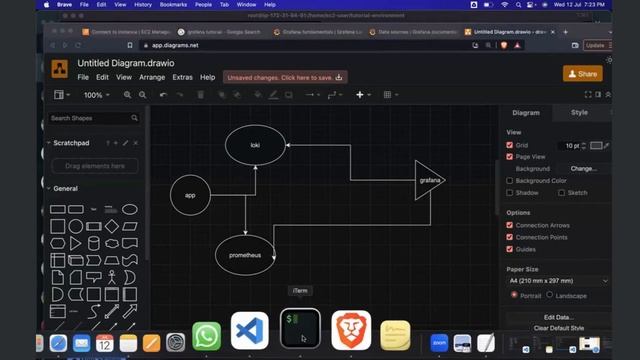Select the Landscape radio button
The image size is (640, 360).
[x=549, y=295]
